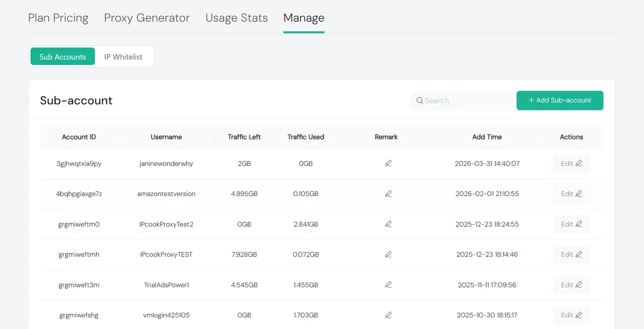Edit the grgmiwefshg sub-account
Viewport: 644px width, 329px height.
point(571,315)
